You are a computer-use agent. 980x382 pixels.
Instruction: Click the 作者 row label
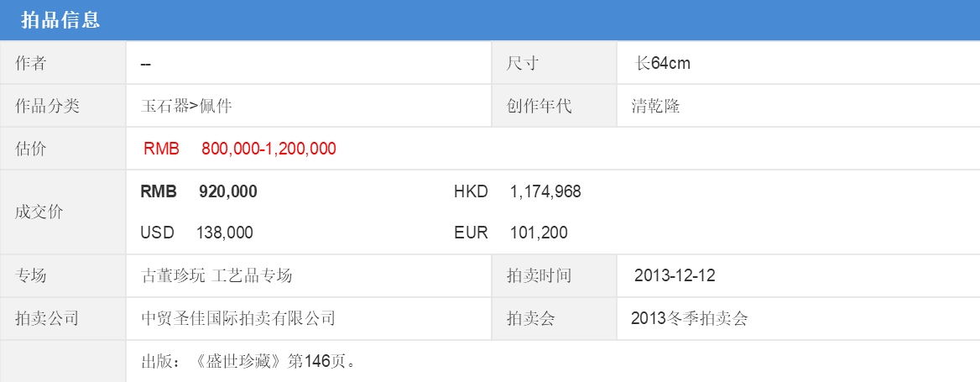[31, 64]
